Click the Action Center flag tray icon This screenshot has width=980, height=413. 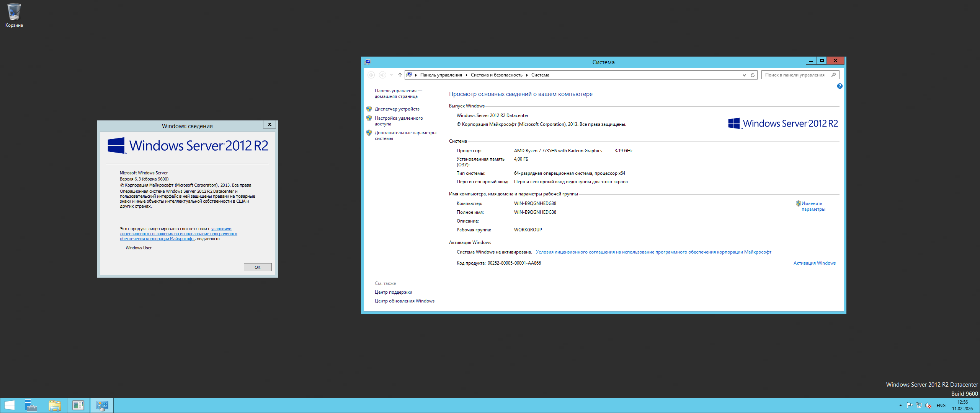[910, 405]
